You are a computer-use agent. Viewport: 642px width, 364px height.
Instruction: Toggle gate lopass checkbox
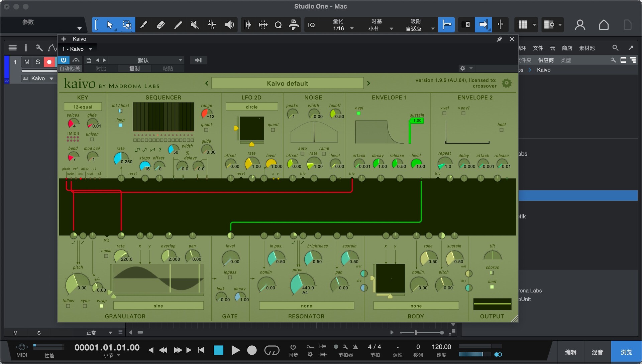tap(230, 278)
